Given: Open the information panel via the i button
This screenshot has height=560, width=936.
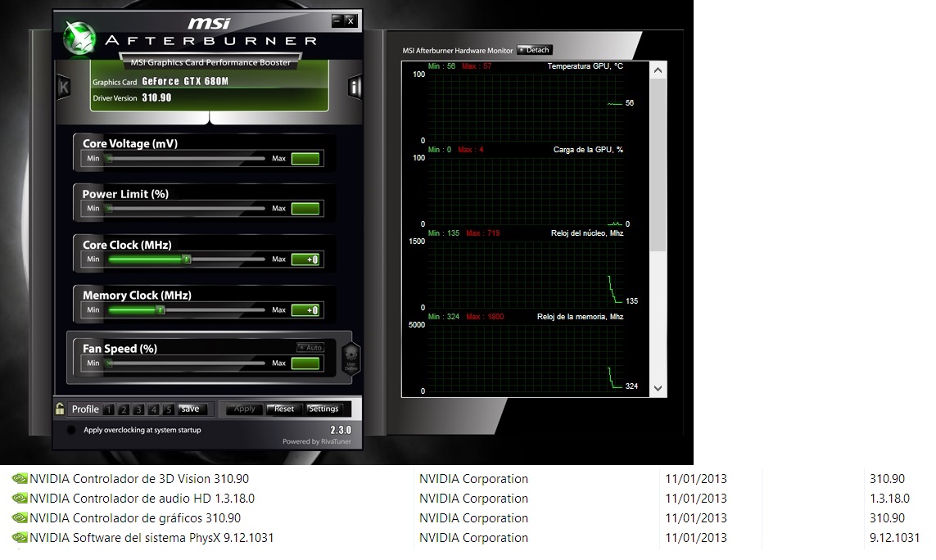Looking at the screenshot, I should pyautogui.click(x=355, y=88).
